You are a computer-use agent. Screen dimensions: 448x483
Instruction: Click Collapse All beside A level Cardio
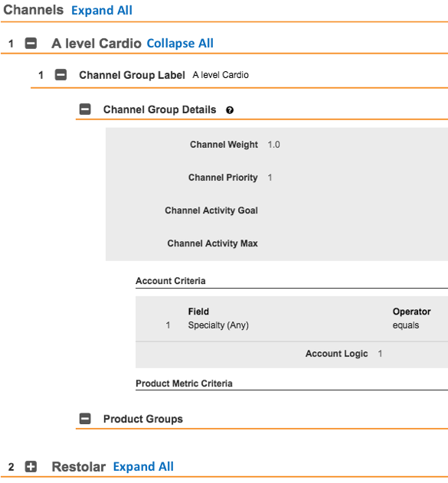point(180,44)
